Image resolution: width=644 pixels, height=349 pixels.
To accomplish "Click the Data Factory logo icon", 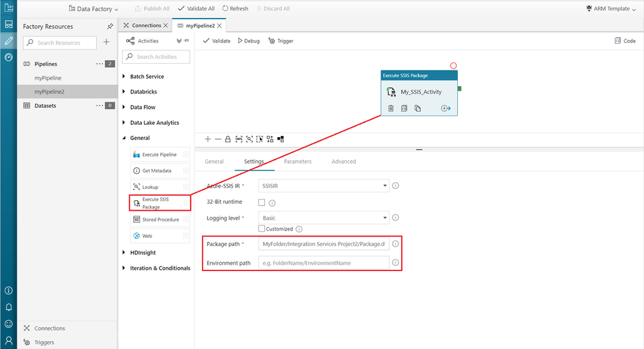I will 8,7.
